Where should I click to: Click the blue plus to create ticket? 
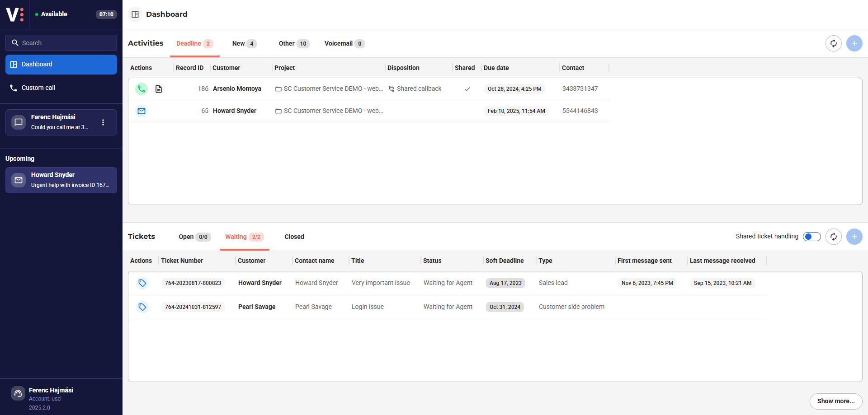pyautogui.click(x=854, y=237)
